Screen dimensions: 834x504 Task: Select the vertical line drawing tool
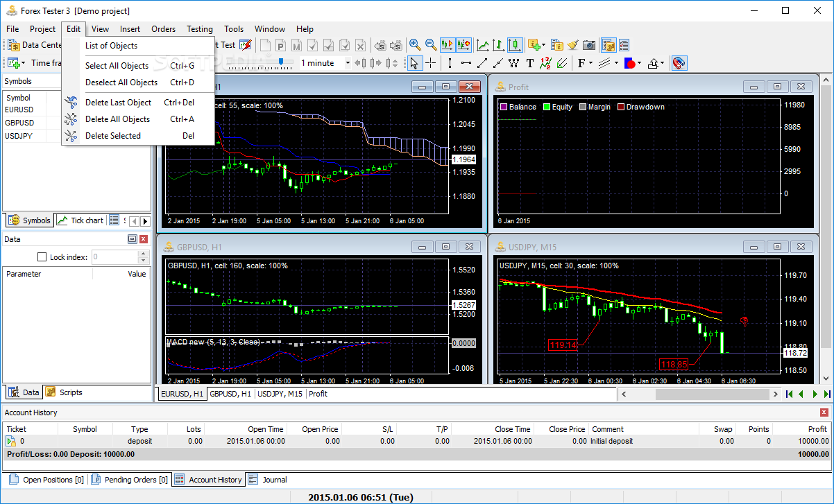tap(450, 63)
